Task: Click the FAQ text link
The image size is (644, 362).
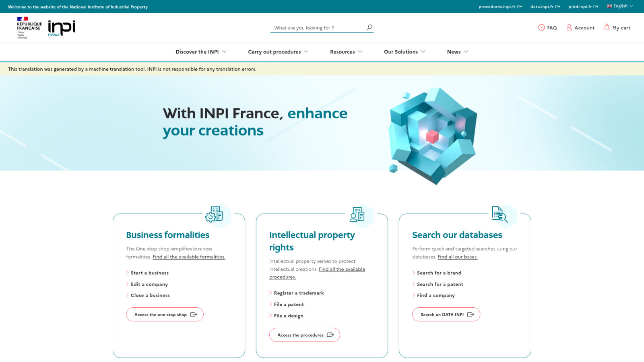Action: point(552,28)
